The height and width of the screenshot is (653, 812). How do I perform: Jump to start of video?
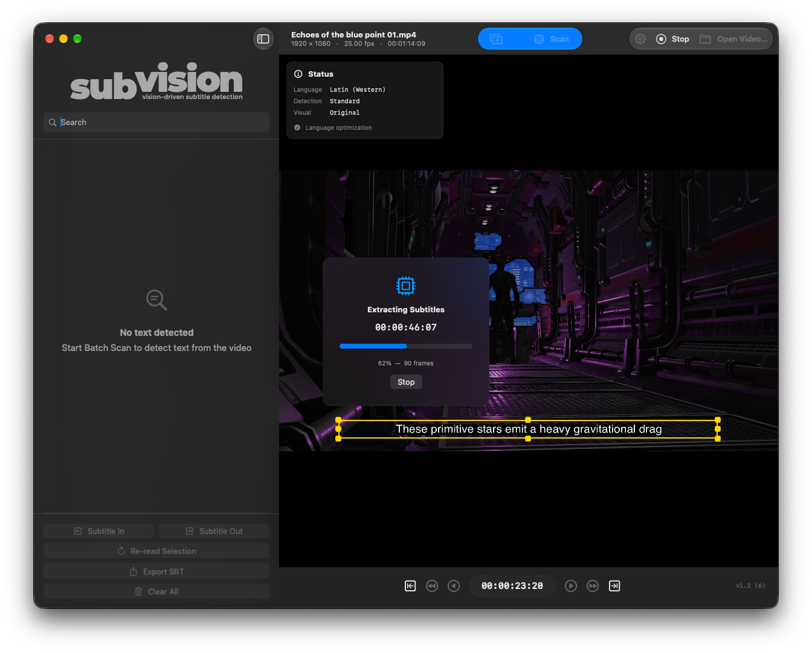click(410, 586)
